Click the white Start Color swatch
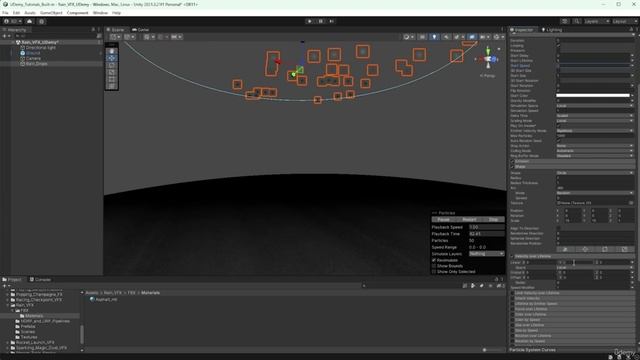The image size is (640, 360). coord(593,96)
